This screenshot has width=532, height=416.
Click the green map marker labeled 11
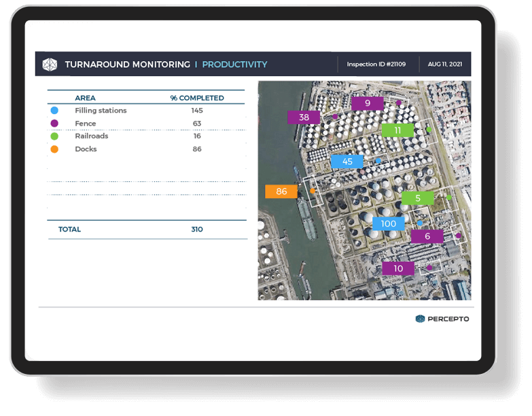[397, 130]
